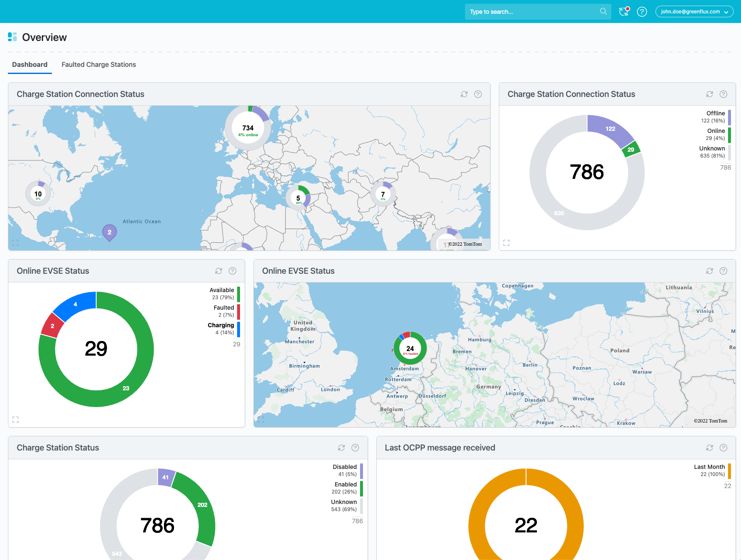Viewport: 741px width, 560px height.
Task: Refresh the Charge Station Connection Status donut panel
Action: (710, 94)
